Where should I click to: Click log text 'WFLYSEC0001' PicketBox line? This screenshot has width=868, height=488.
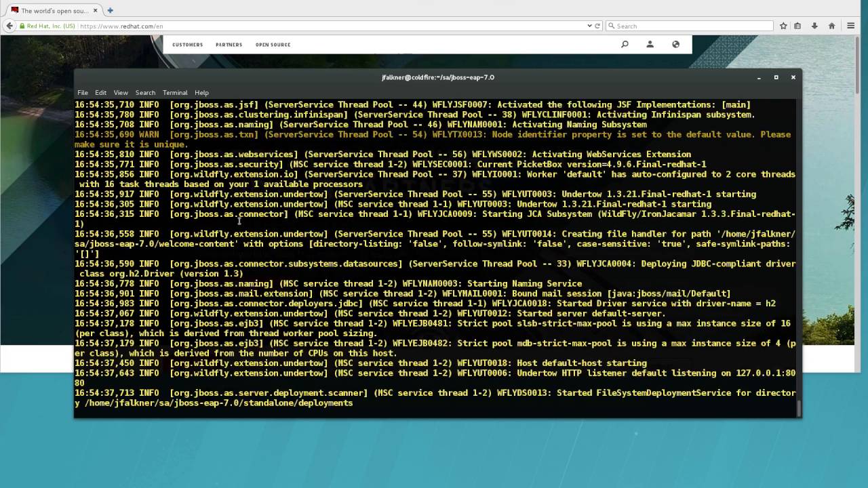pos(441,165)
